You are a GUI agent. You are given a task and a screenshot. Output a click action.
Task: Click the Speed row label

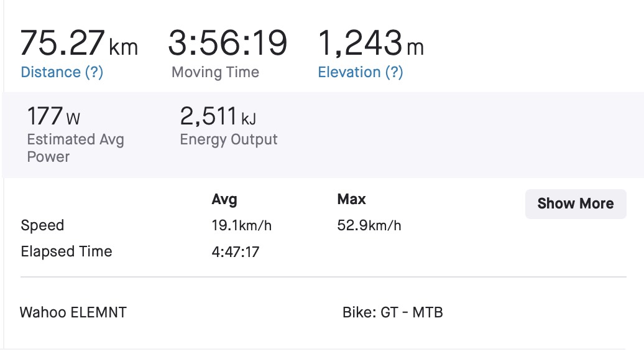(42, 226)
